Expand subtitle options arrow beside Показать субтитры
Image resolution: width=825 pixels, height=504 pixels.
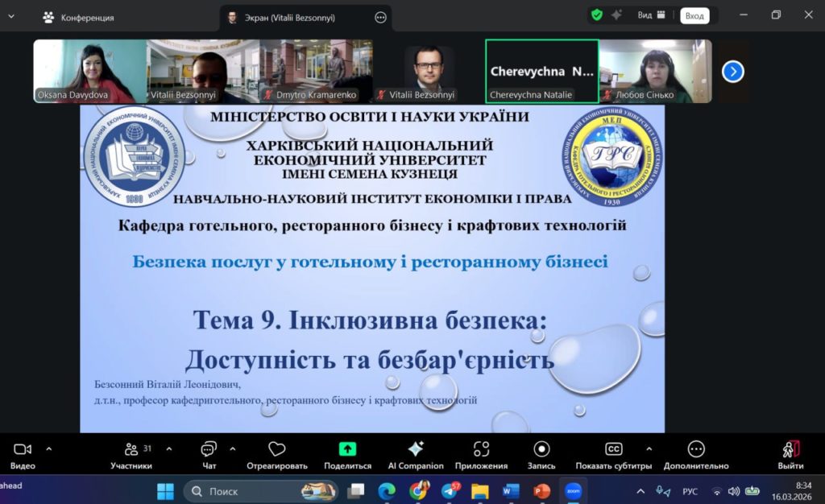pos(649,448)
